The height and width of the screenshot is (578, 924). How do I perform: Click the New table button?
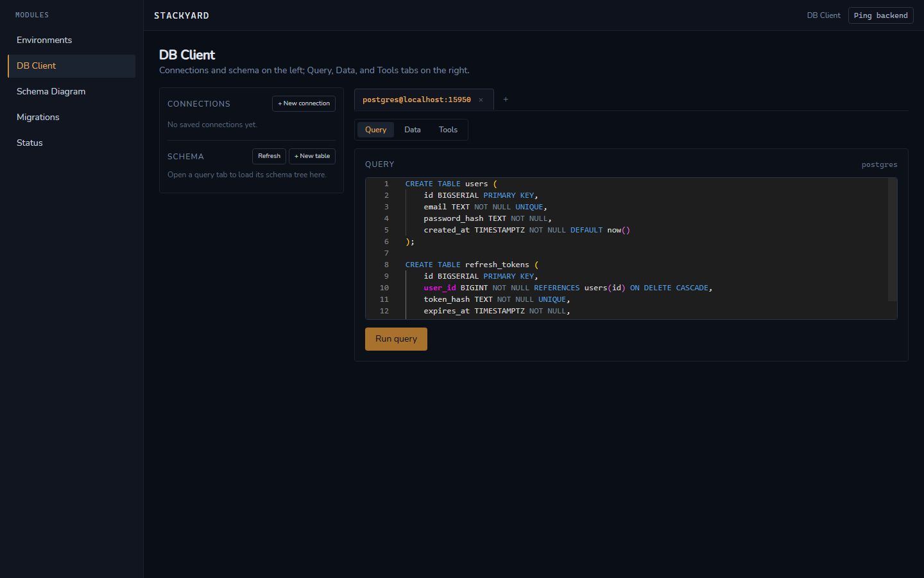click(x=312, y=156)
